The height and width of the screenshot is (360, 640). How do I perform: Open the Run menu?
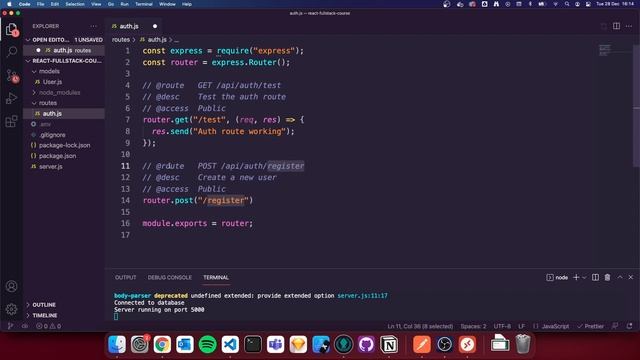(124, 4)
